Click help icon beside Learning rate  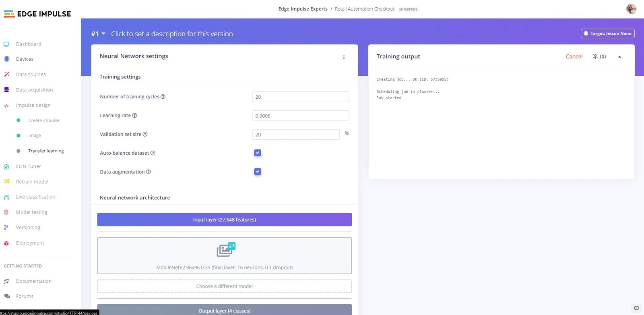[134, 116]
